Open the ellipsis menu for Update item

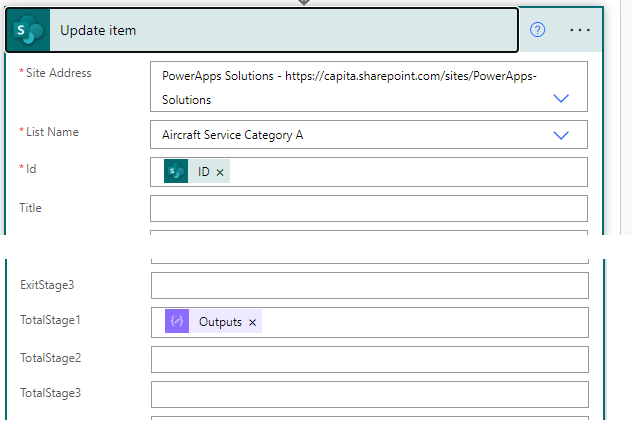(580, 30)
